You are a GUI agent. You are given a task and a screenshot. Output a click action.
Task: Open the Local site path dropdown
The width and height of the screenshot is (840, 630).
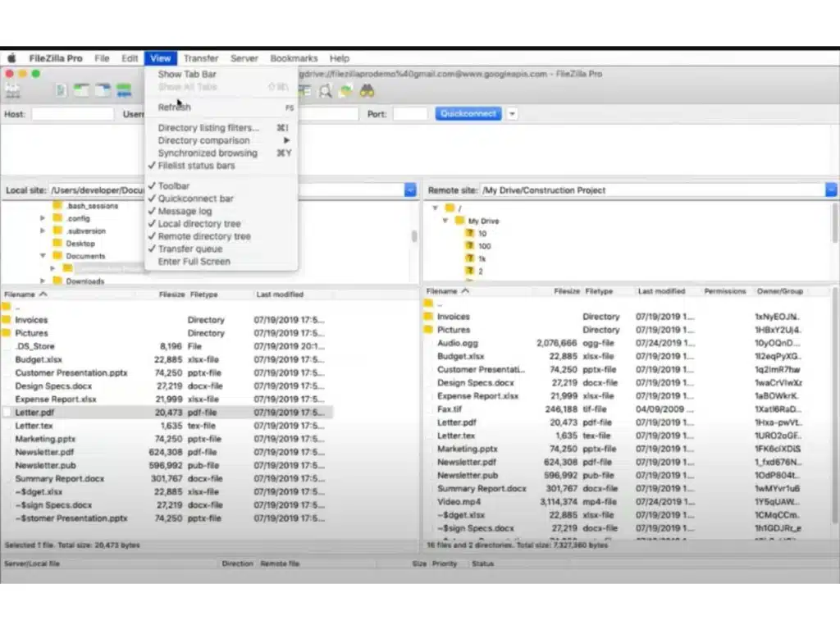[410, 190]
